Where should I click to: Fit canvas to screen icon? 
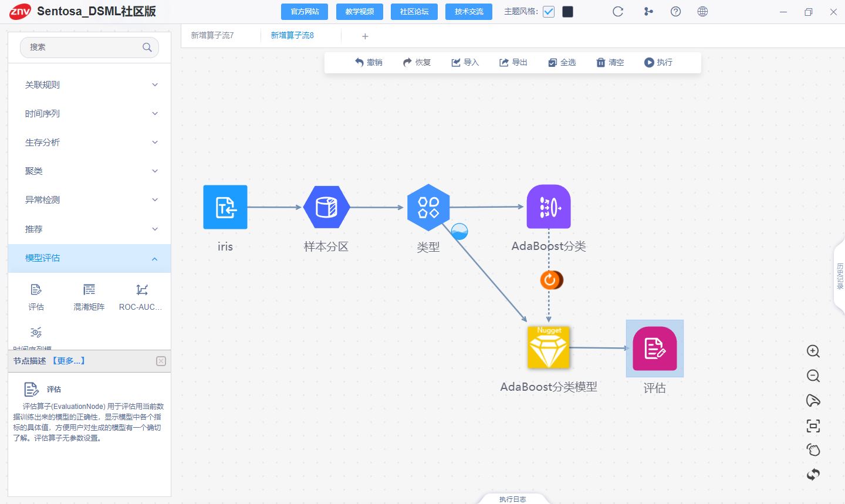[x=813, y=426]
